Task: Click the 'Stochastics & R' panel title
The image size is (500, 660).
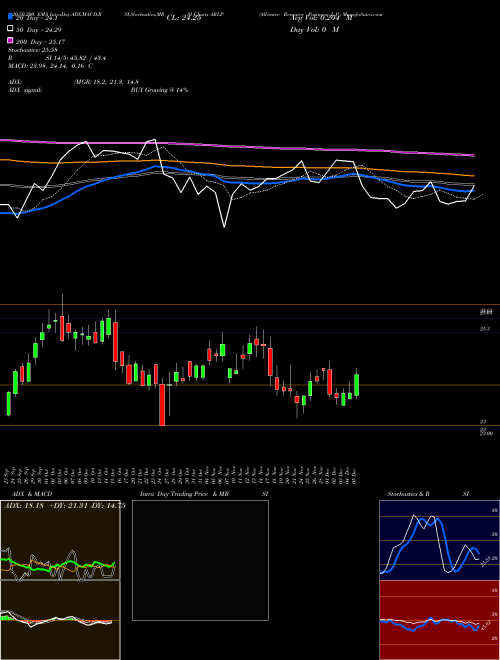Action: 408,494
